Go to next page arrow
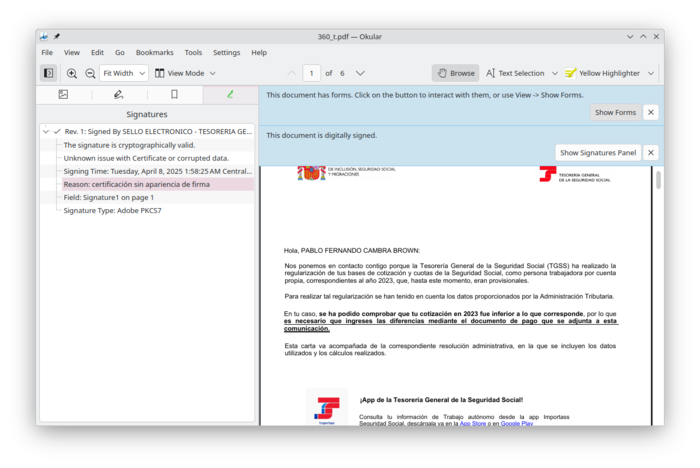 coord(360,73)
